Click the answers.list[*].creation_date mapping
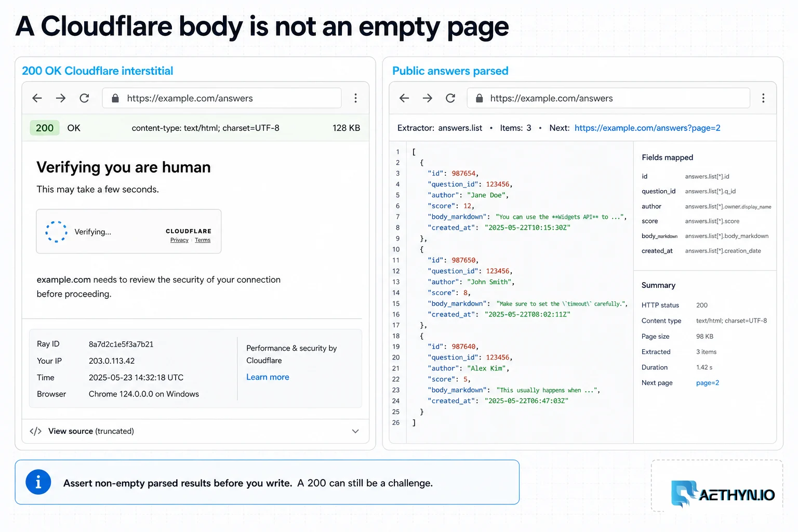This screenshot has width=798, height=532. pyautogui.click(x=723, y=251)
